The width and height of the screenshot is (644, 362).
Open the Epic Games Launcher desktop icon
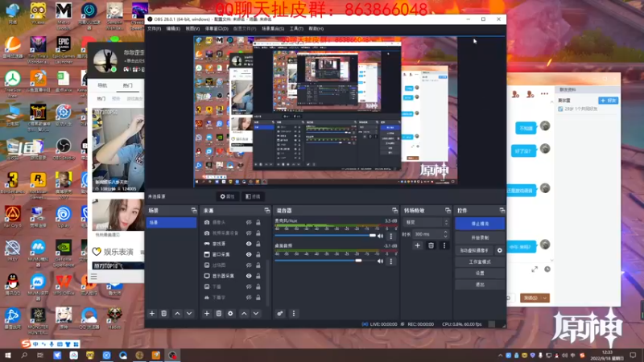(64, 49)
